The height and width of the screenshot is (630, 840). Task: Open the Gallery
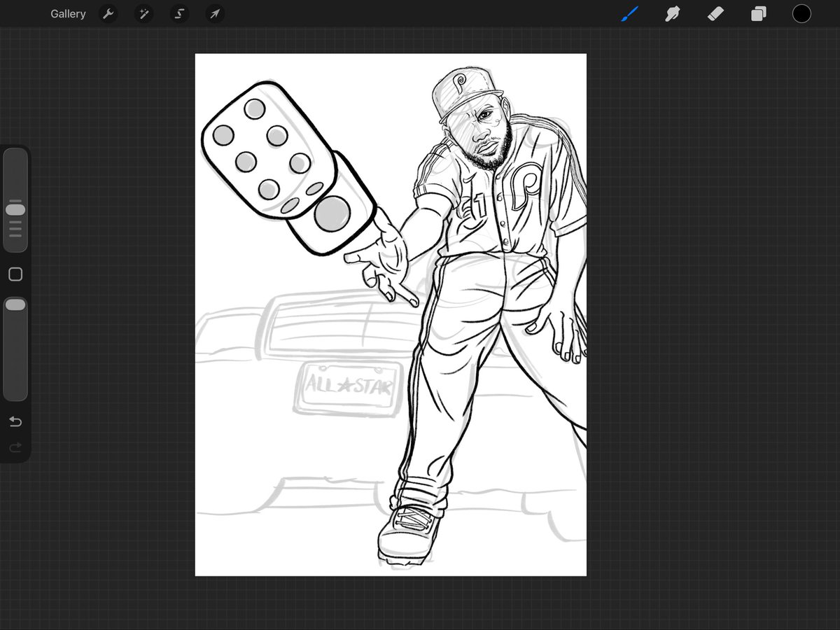click(68, 14)
